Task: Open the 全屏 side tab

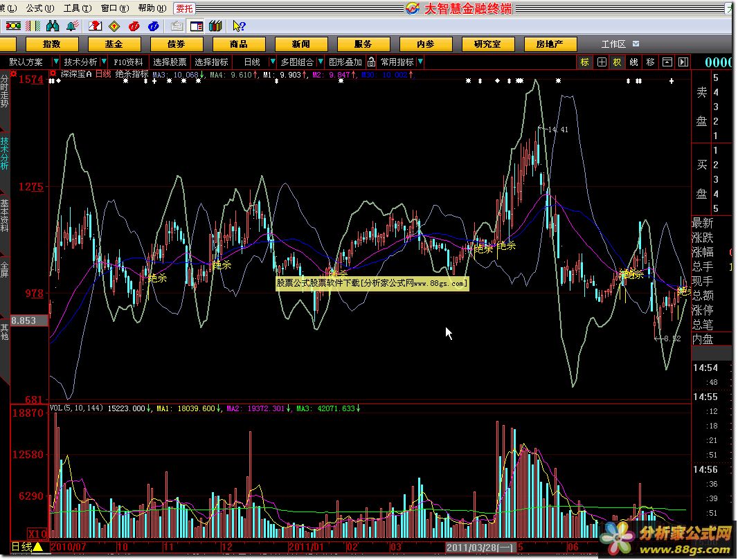Action: coord(5,270)
